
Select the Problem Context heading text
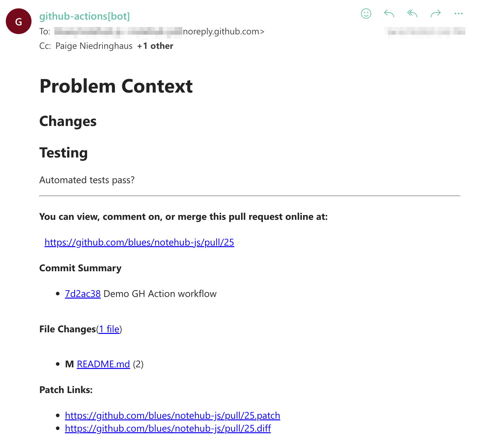click(x=116, y=86)
